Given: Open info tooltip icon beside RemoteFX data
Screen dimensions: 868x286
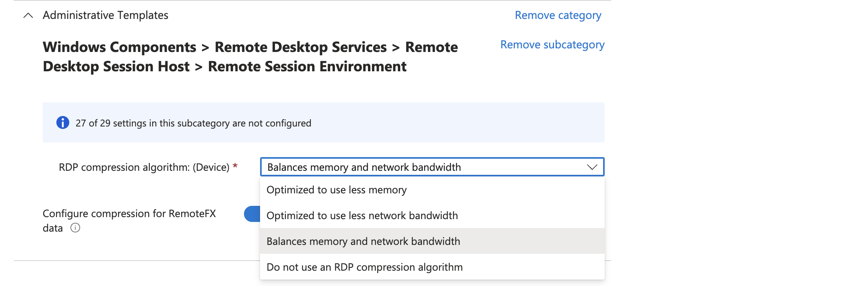Looking at the screenshot, I should (75, 228).
